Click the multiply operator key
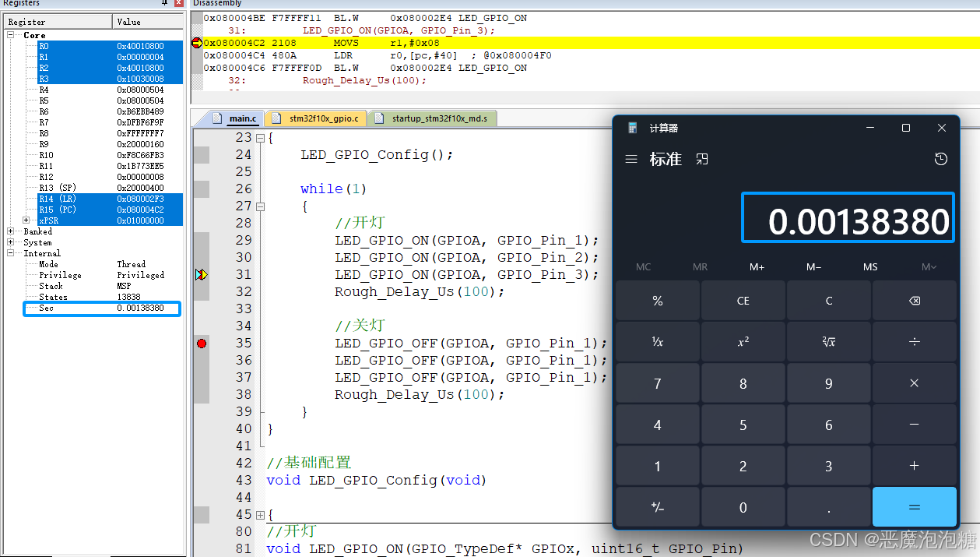 tap(914, 383)
